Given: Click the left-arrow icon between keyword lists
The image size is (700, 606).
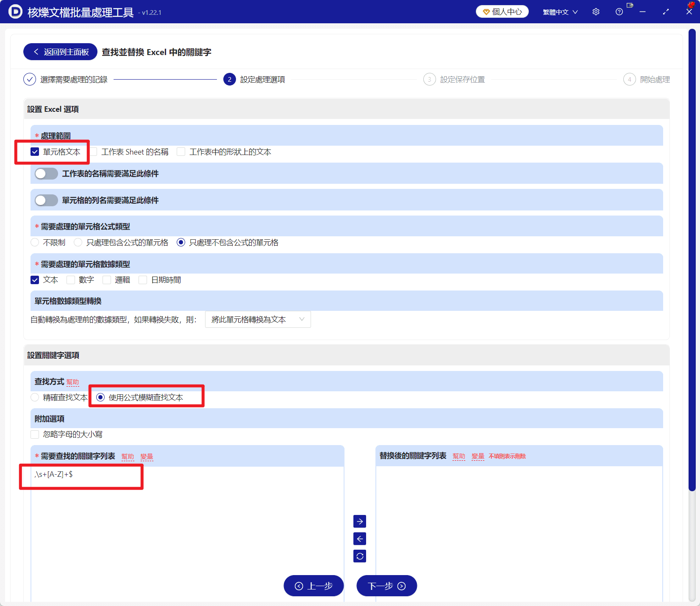Looking at the screenshot, I should click(x=359, y=539).
